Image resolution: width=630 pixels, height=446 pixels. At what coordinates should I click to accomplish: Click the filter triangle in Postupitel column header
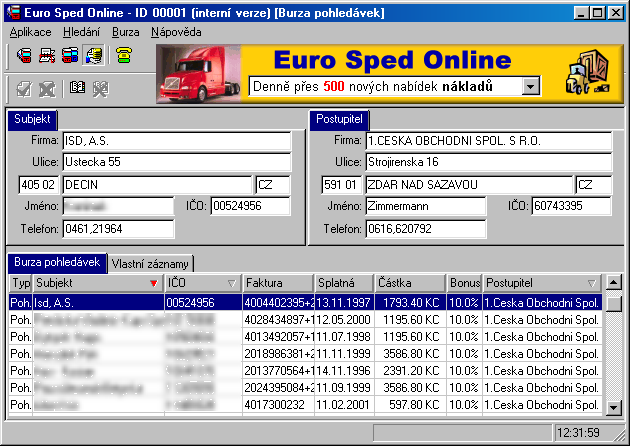[591, 283]
